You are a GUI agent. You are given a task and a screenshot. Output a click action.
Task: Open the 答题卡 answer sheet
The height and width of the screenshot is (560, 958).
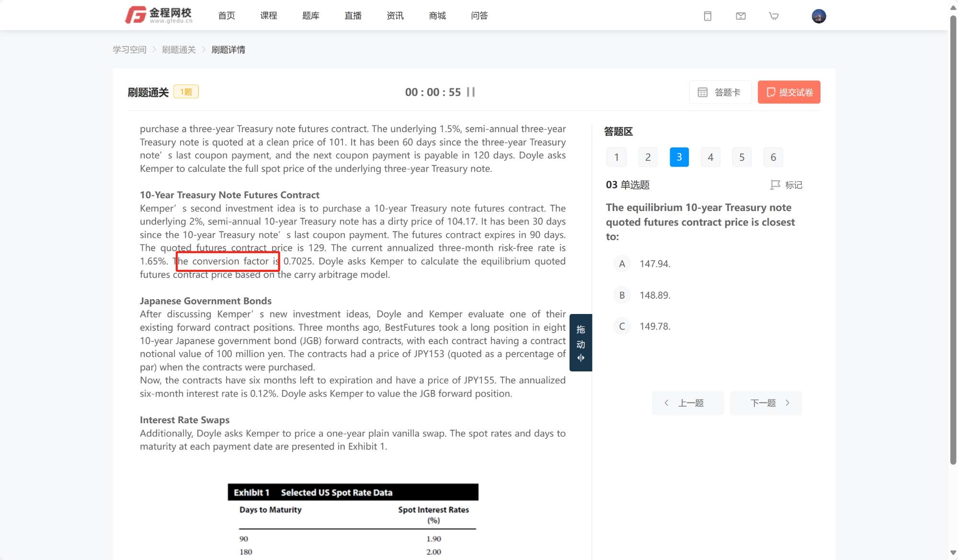720,92
